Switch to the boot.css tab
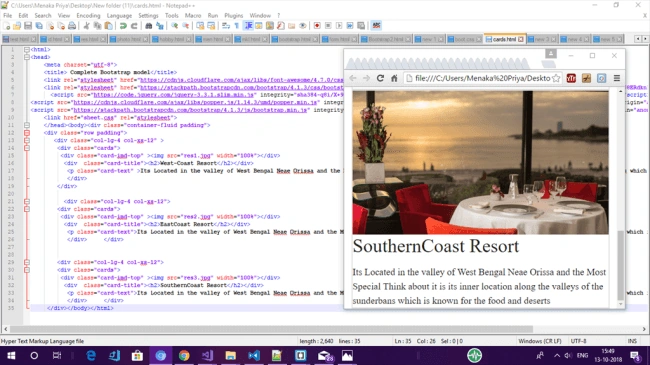650x365 pixels. click(x=464, y=39)
